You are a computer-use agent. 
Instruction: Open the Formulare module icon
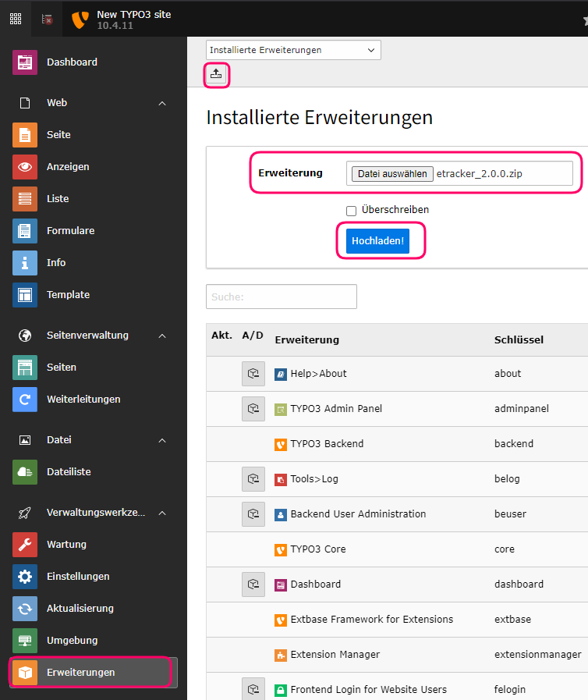[25, 231]
